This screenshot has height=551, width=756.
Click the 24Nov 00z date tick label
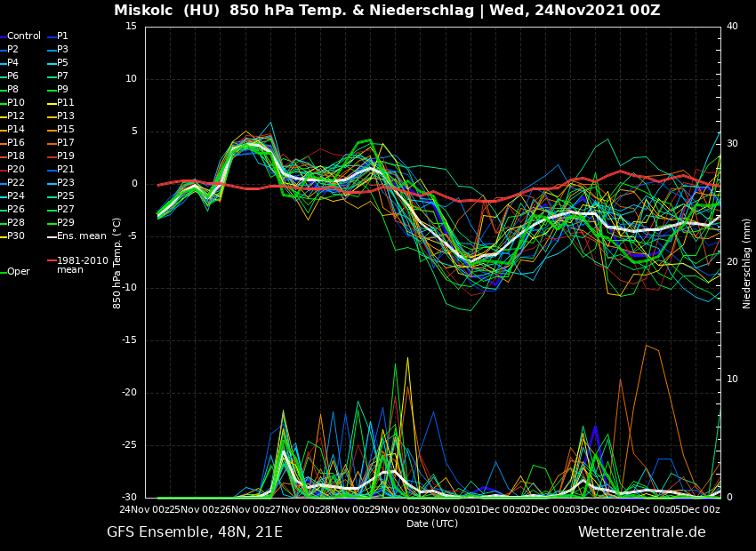pyautogui.click(x=142, y=509)
